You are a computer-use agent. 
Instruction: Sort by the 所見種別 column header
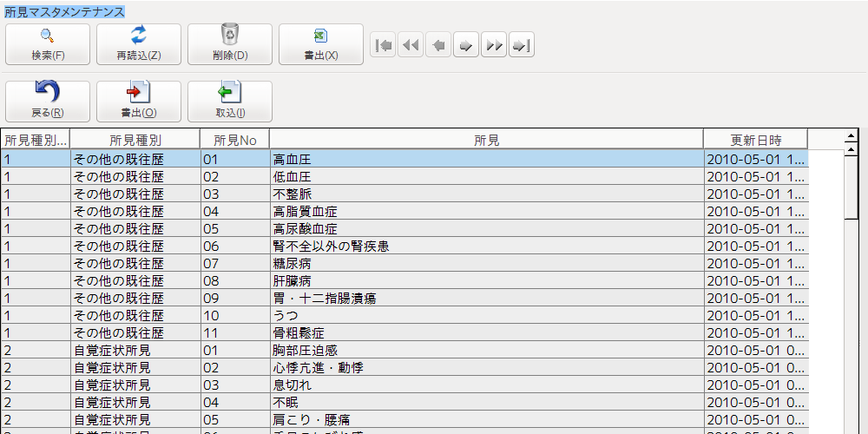coord(135,140)
